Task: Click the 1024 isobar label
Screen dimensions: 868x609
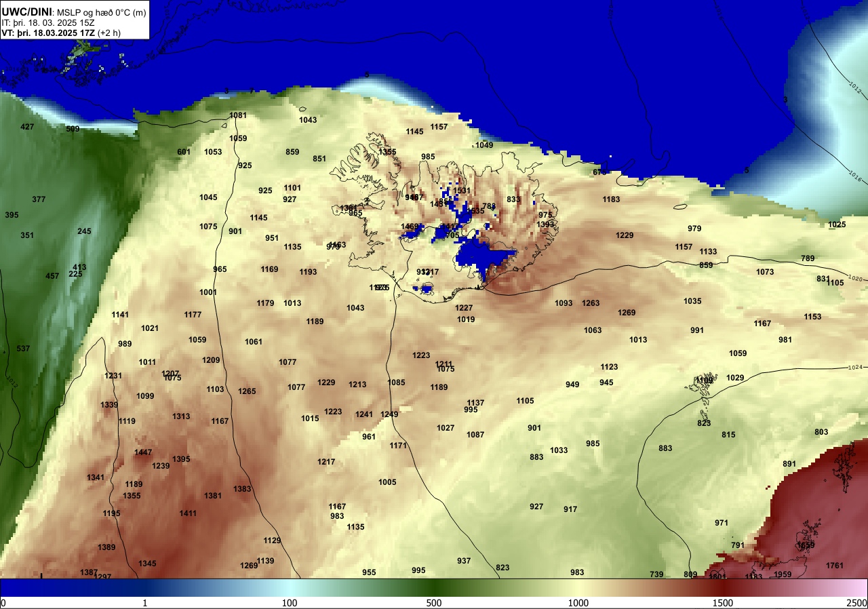Action: pyautogui.click(x=856, y=368)
